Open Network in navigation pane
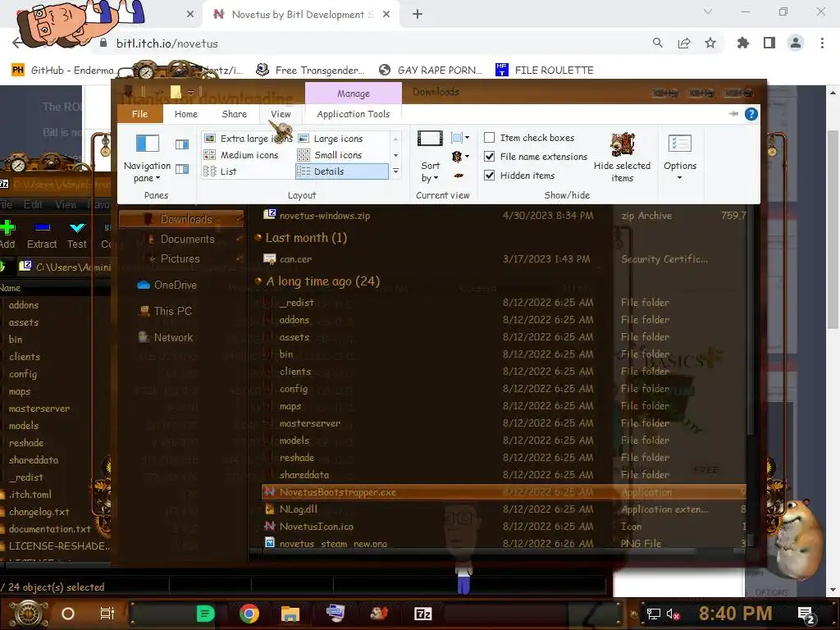 point(165,337)
